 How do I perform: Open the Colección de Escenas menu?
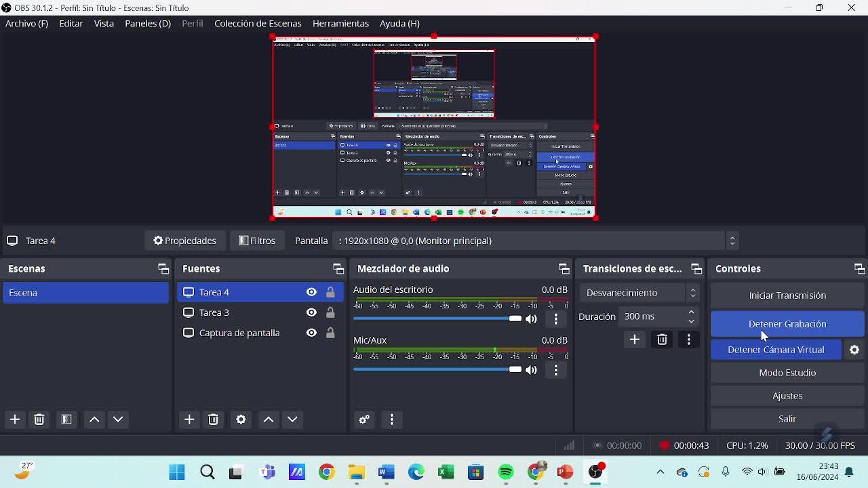coord(258,23)
